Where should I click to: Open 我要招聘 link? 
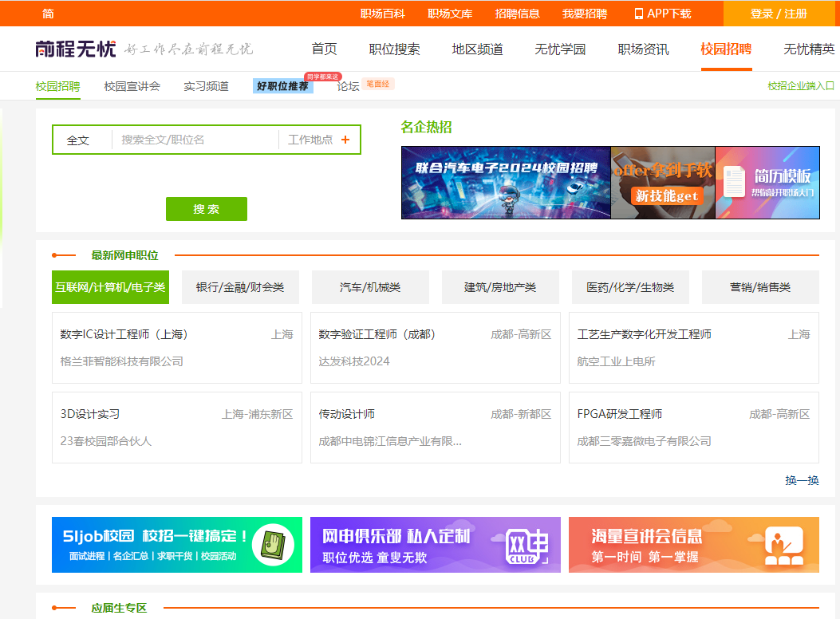pos(585,14)
